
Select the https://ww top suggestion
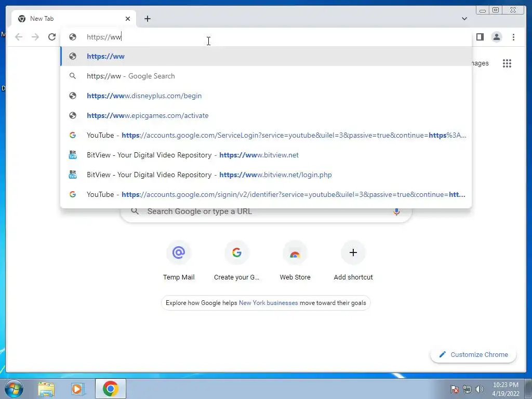coord(266,56)
